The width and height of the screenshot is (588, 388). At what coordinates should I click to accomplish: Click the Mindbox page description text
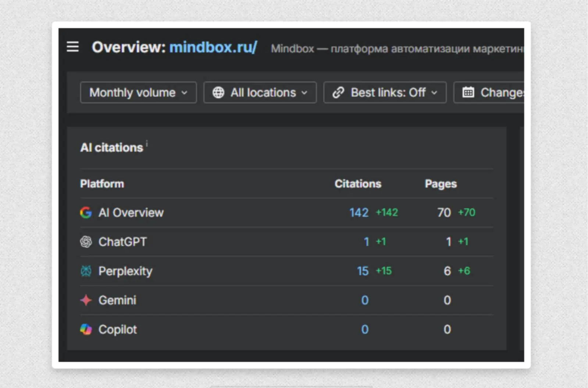[x=397, y=48]
